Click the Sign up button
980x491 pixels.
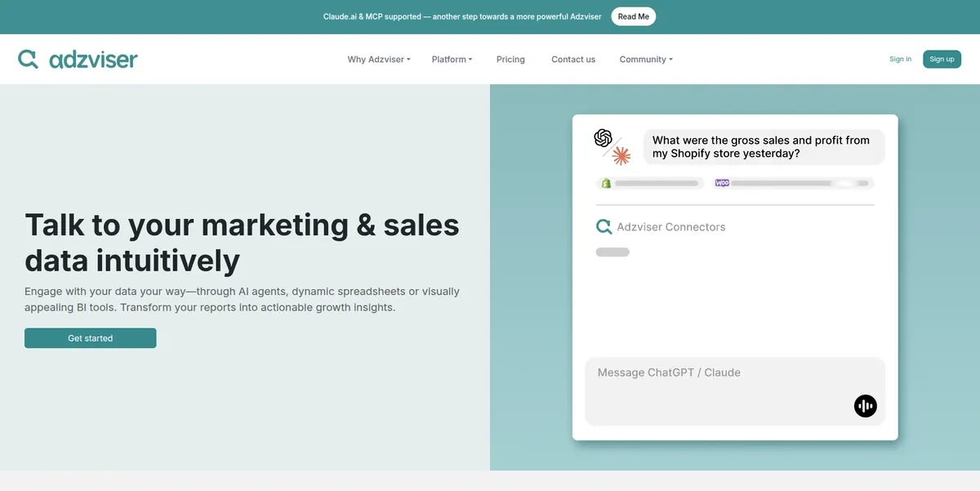942,59
